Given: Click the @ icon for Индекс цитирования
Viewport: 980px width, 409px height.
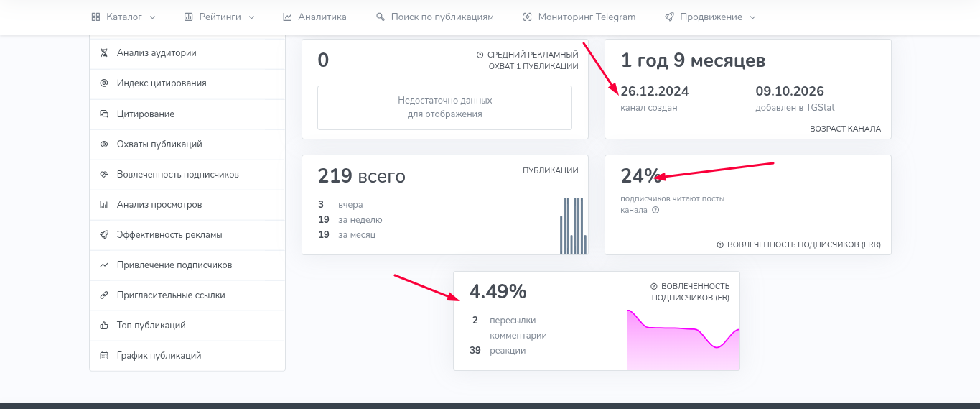Looking at the screenshot, I should (103, 83).
